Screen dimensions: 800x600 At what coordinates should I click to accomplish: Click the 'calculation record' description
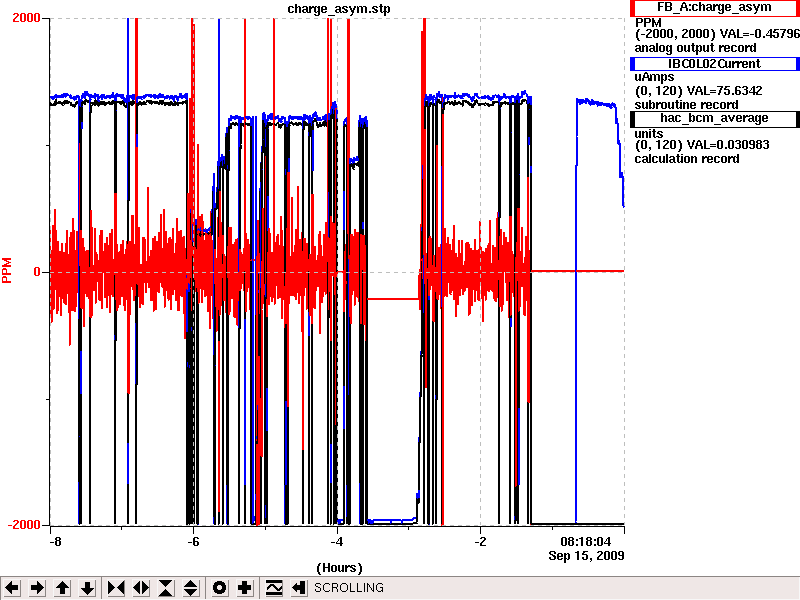(x=687, y=159)
